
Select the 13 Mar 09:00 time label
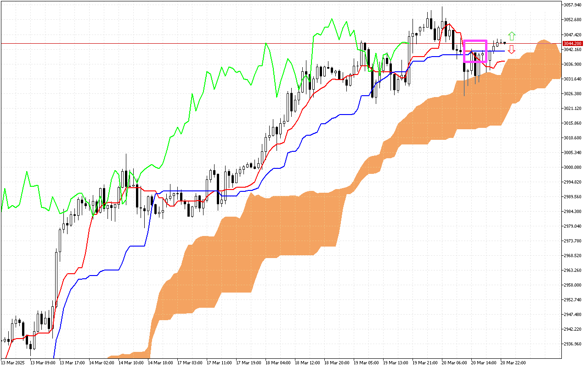click(x=42, y=363)
